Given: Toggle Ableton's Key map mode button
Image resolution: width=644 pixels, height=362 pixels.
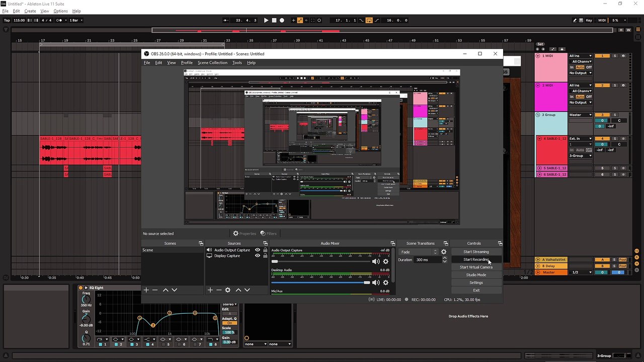Looking at the screenshot, I should [589, 20].
